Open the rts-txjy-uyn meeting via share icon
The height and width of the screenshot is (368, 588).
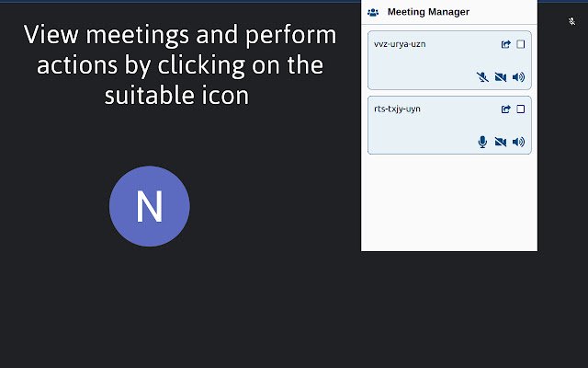click(x=506, y=109)
